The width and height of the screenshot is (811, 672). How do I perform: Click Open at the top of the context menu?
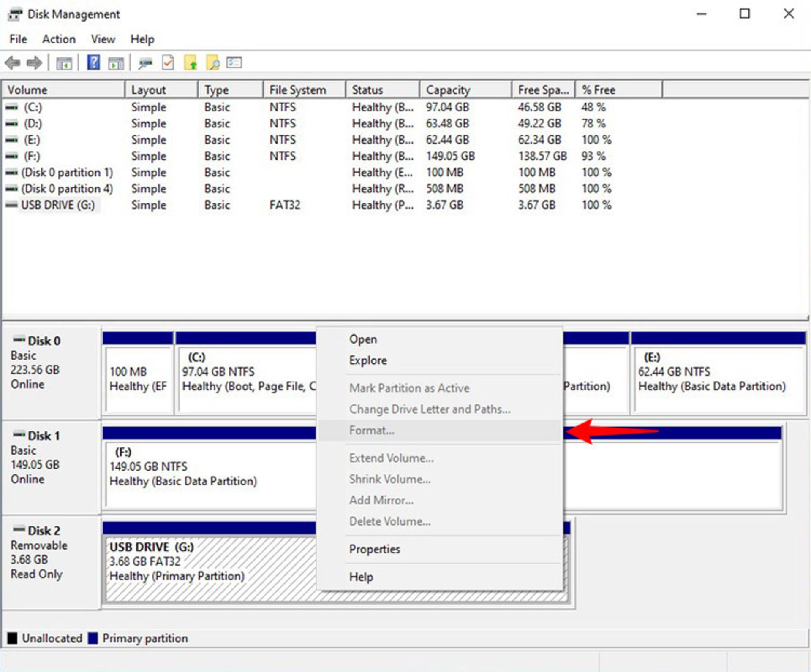(363, 339)
